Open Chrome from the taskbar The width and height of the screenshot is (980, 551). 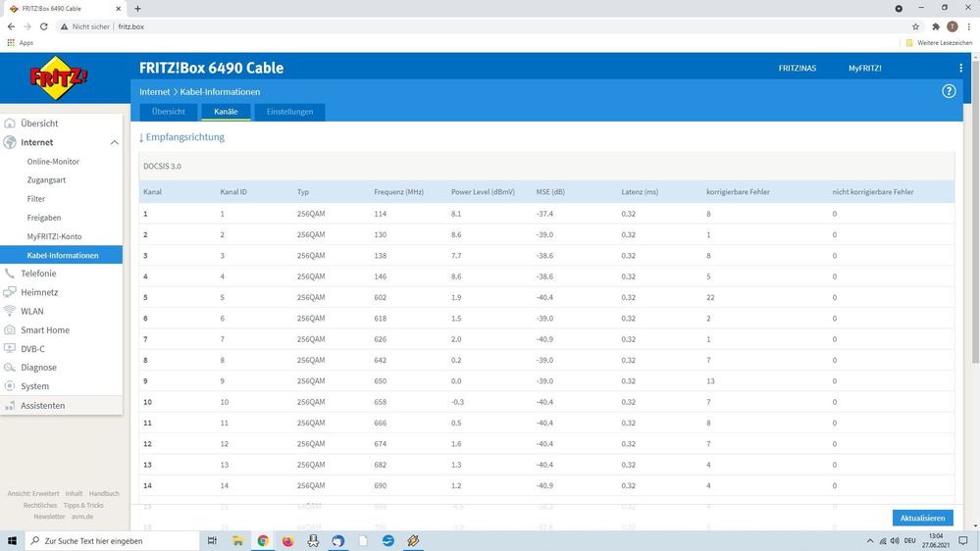pyautogui.click(x=263, y=540)
